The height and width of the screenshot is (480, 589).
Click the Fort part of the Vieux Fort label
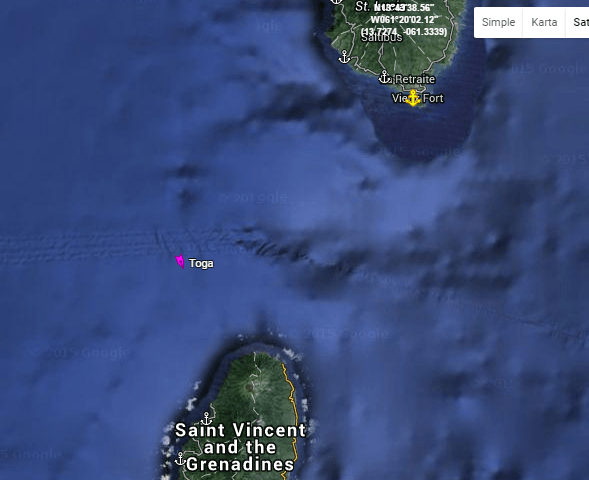click(x=433, y=98)
